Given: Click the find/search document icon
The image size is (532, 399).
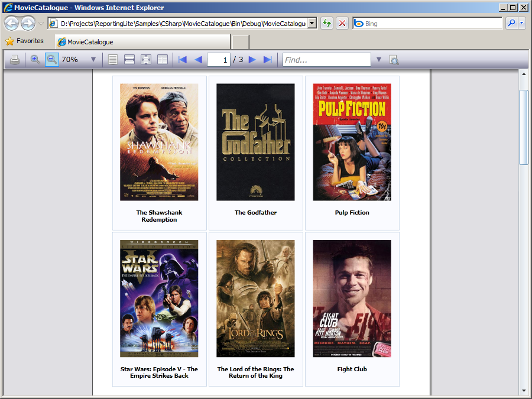Looking at the screenshot, I should [x=394, y=60].
